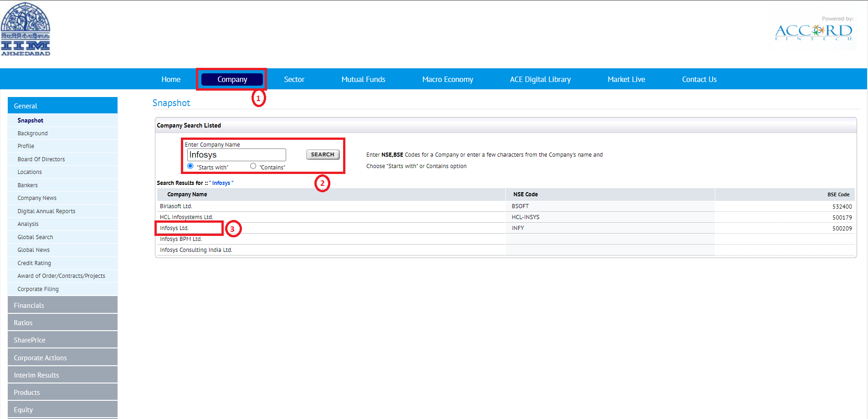Open the Sector menu
The image size is (868, 419).
pos(294,79)
